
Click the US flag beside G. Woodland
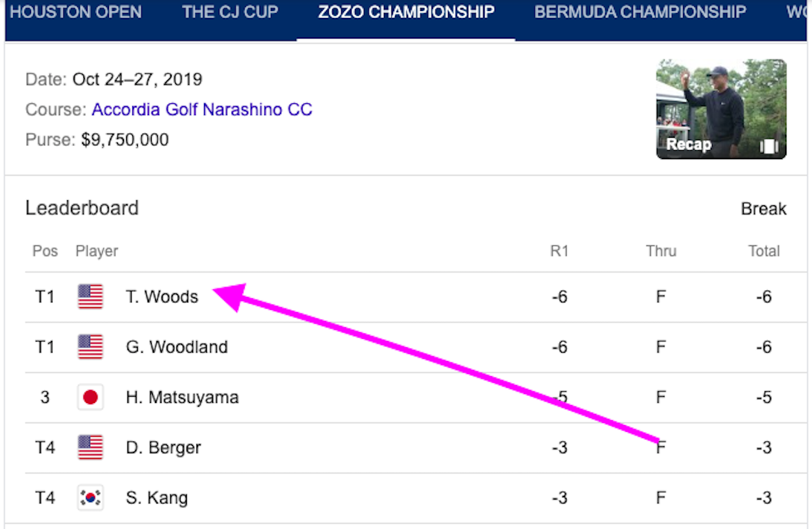coord(90,346)
